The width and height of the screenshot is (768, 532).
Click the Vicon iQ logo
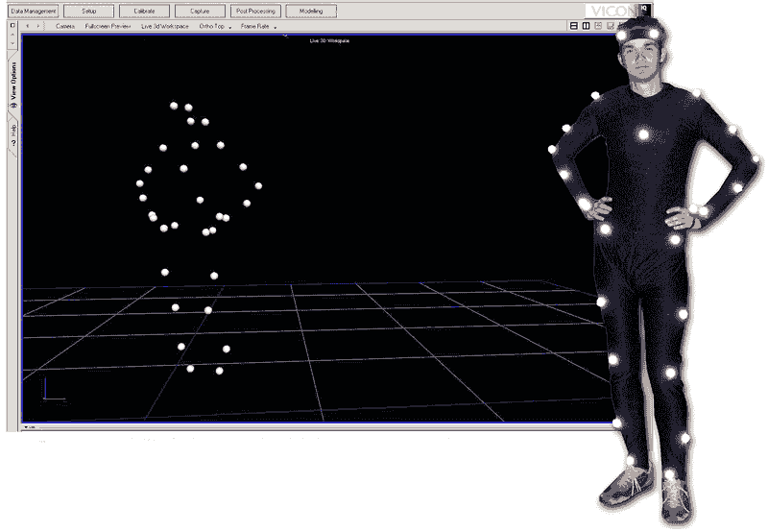pyautogui.click(x=617, y=11)
